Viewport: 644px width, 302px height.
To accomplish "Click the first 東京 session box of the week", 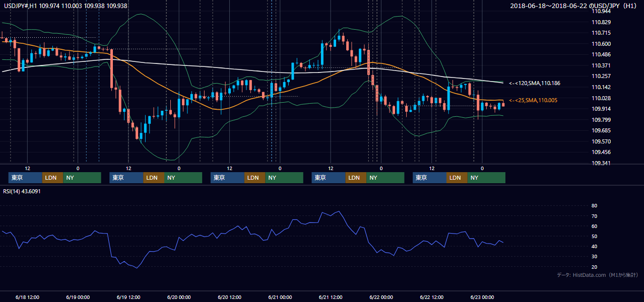I will [25, 178].
